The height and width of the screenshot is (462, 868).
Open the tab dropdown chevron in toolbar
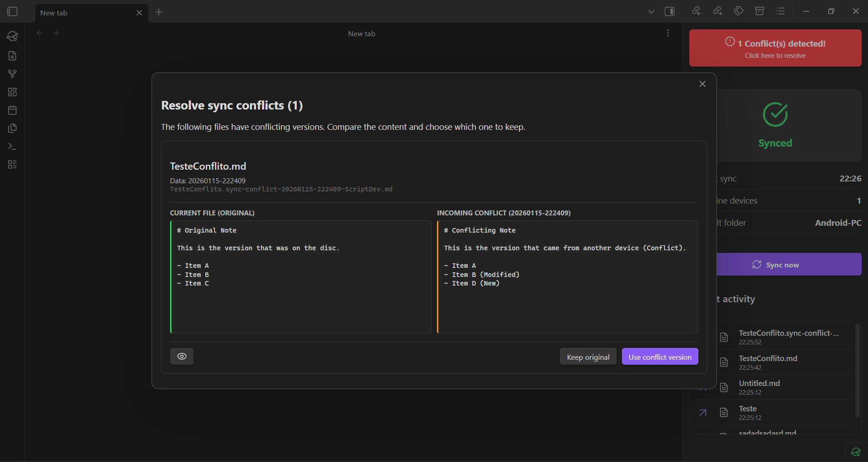pos(651,11)
